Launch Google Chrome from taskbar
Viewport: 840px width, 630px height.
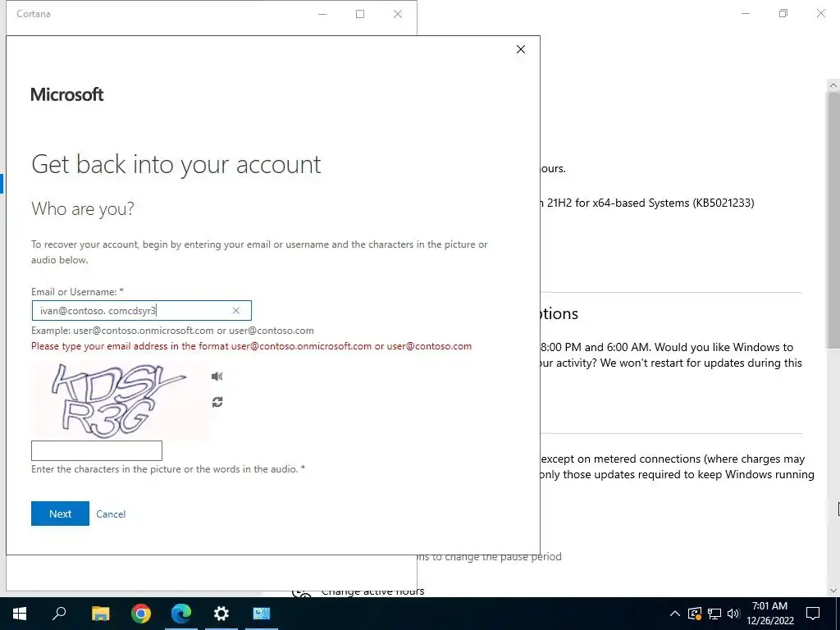click(x=141, y=614)
